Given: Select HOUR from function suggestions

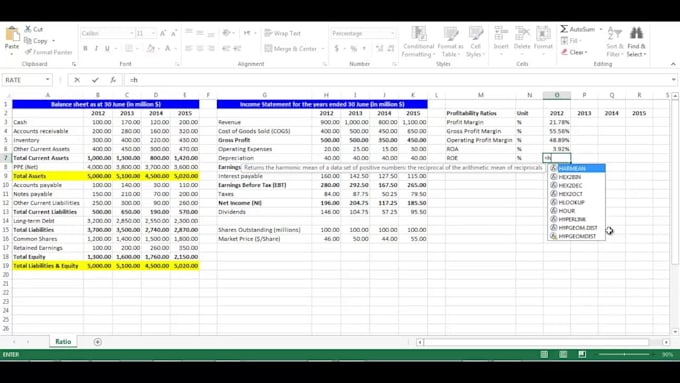Looking at the screenshot, I should click(x=577, y=211).
